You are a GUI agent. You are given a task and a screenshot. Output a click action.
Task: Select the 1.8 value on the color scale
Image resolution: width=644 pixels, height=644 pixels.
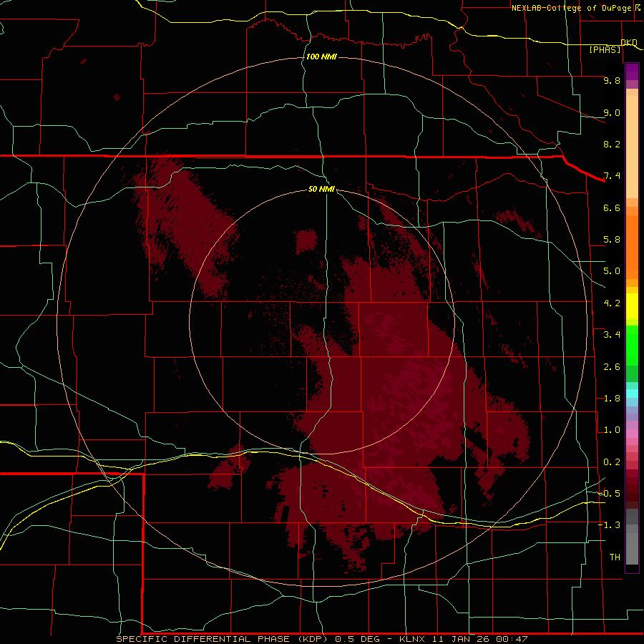pyautogui.click(x=612, y=399)
